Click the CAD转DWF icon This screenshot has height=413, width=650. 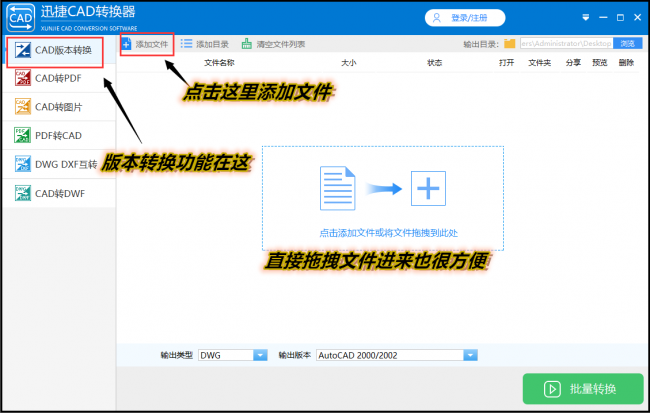tap(22, 193)
